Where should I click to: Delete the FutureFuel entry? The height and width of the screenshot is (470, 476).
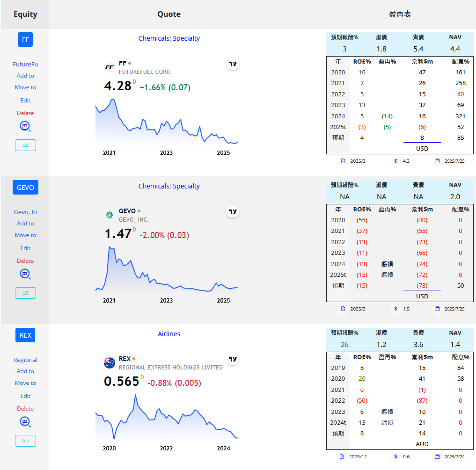point(25,113)
